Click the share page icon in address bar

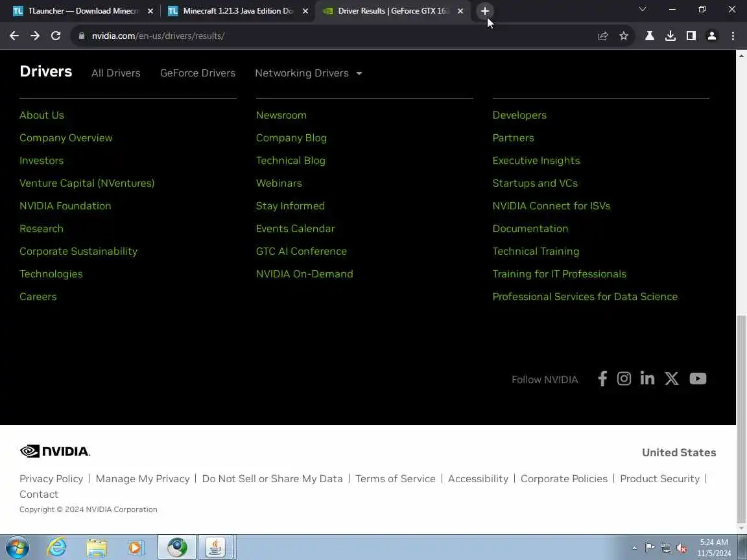point(602,36)
